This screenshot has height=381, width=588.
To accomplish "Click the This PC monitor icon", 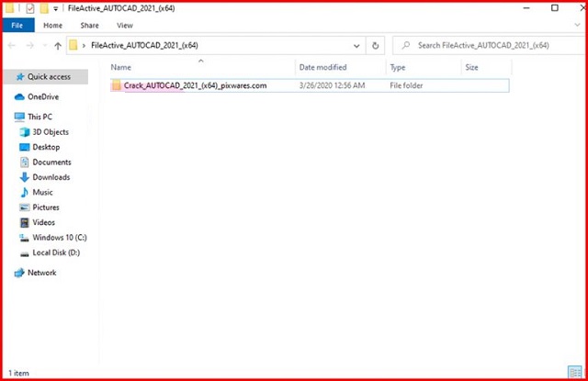I will (19, 117).
